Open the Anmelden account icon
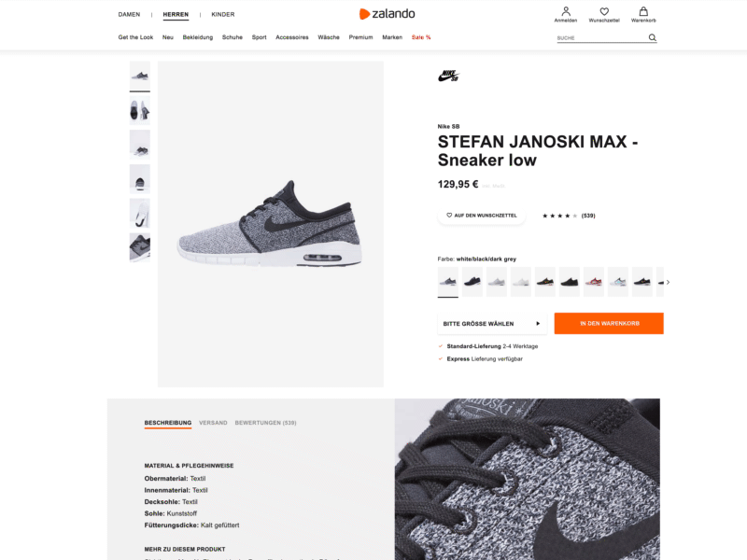Viewport: 747px width, 560px height. tap(566, 15)
